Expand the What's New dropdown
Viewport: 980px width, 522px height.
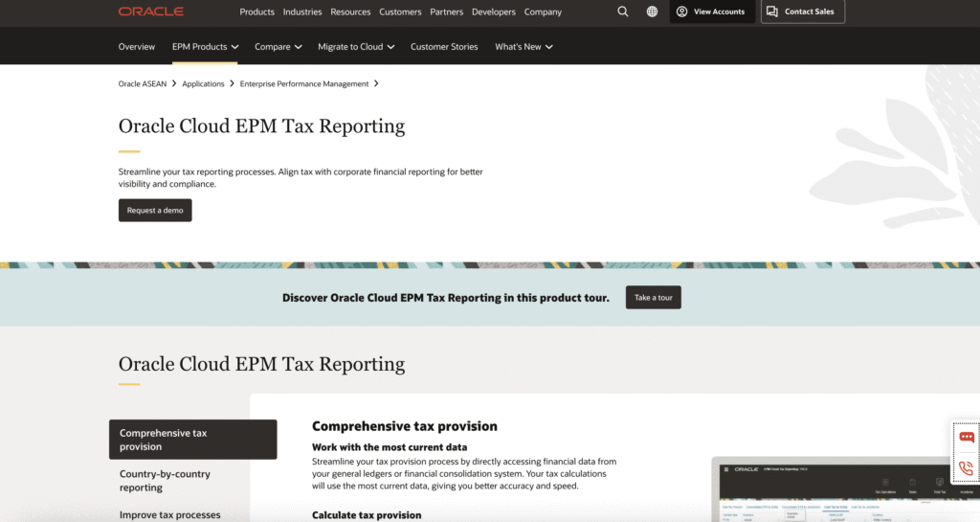523,47
